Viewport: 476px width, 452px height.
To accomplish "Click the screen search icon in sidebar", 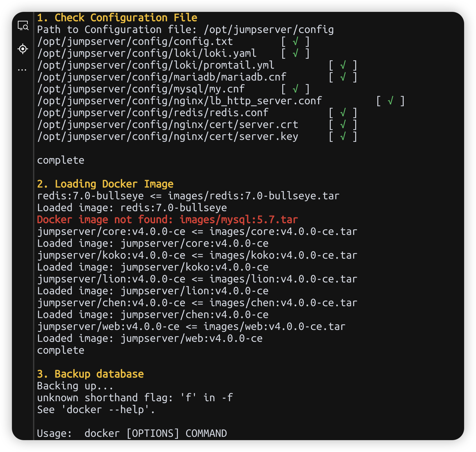I will pyautogui.click(x=23, y=26).
